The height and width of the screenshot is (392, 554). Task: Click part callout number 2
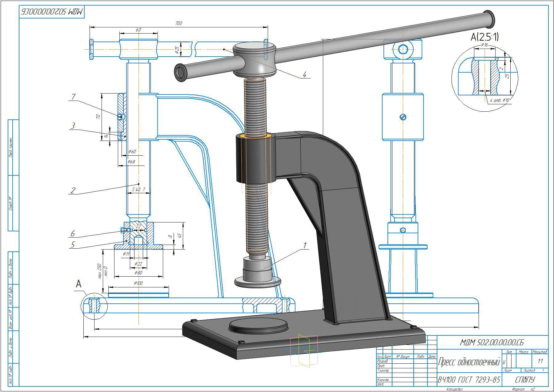point(73,190)
